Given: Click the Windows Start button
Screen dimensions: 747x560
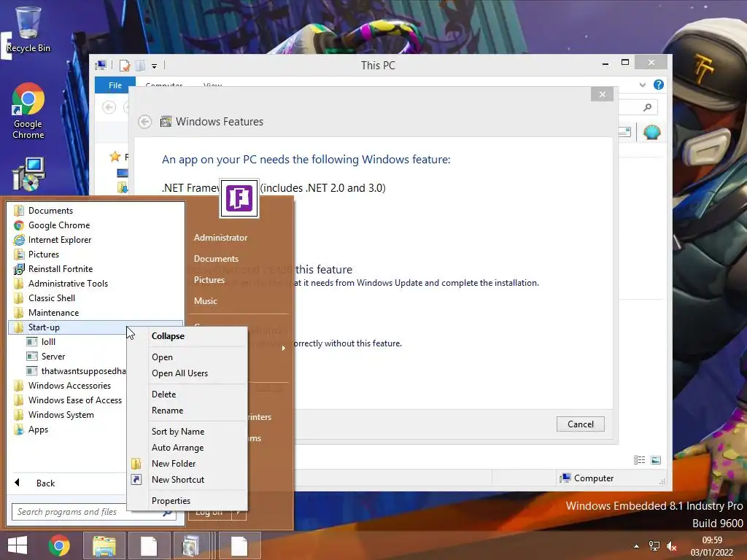Looking at the screenshot, I should click(x=18, y=545).
